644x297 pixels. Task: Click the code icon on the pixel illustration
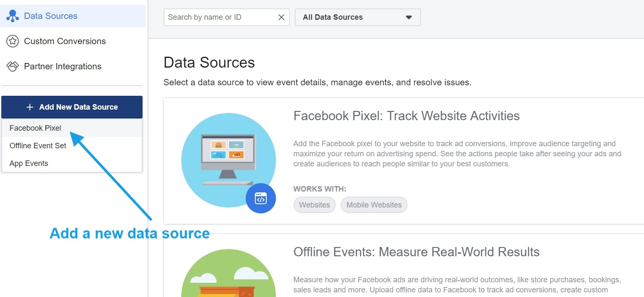261,198
